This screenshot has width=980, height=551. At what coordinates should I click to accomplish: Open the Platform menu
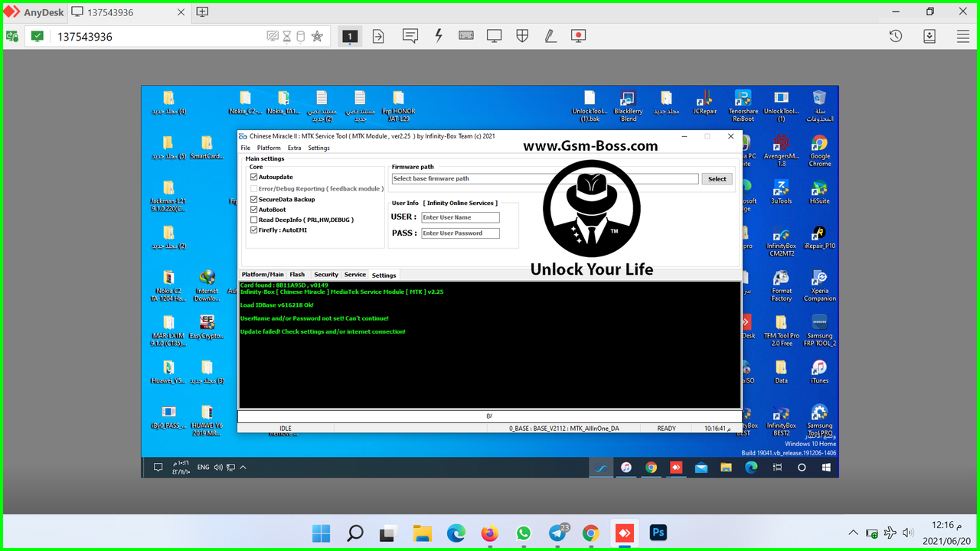(269, 148)
